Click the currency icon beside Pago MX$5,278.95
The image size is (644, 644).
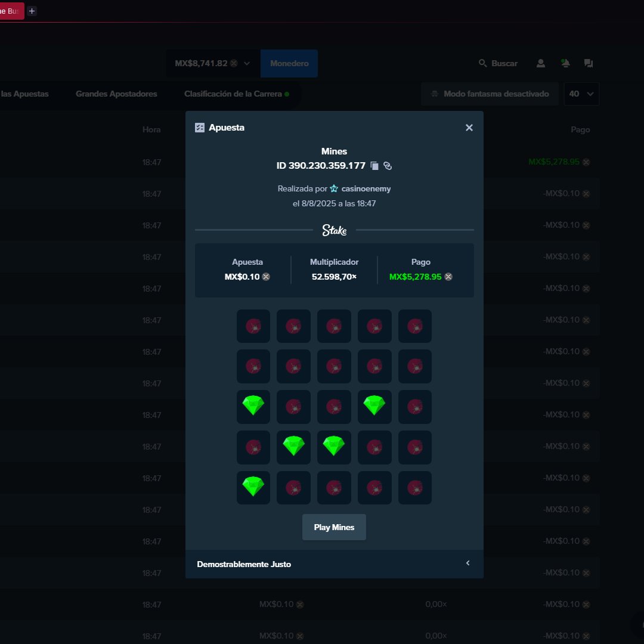(448, 277)
